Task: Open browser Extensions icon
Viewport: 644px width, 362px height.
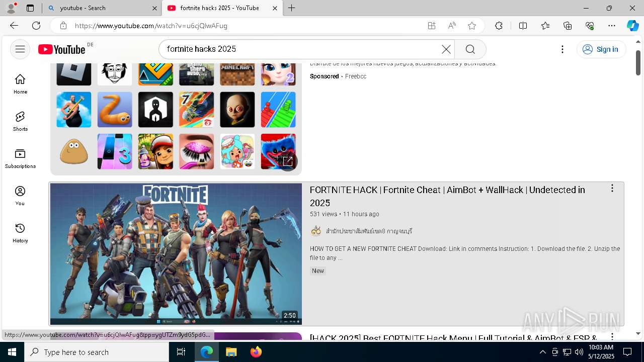Action: [x=499, y=26]
